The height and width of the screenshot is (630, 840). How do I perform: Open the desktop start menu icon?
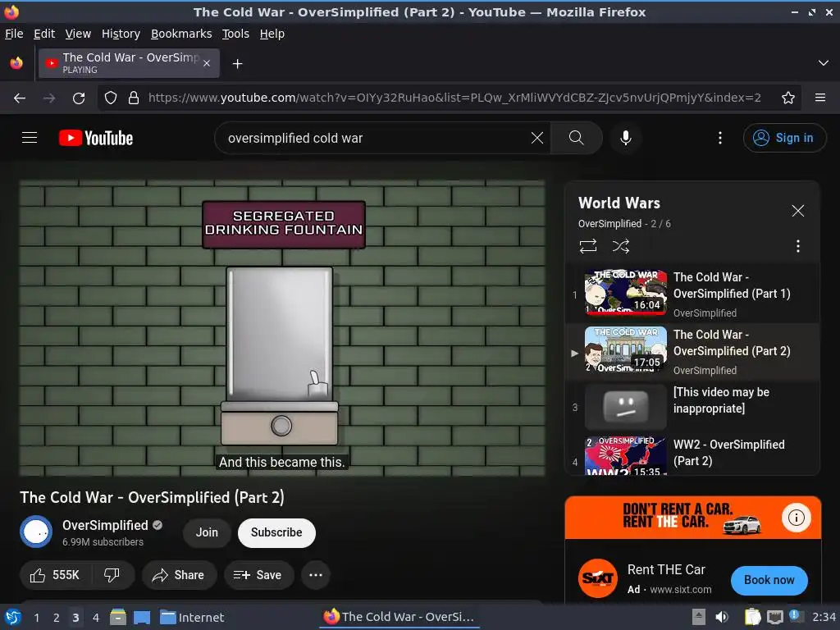pos(12,617)
